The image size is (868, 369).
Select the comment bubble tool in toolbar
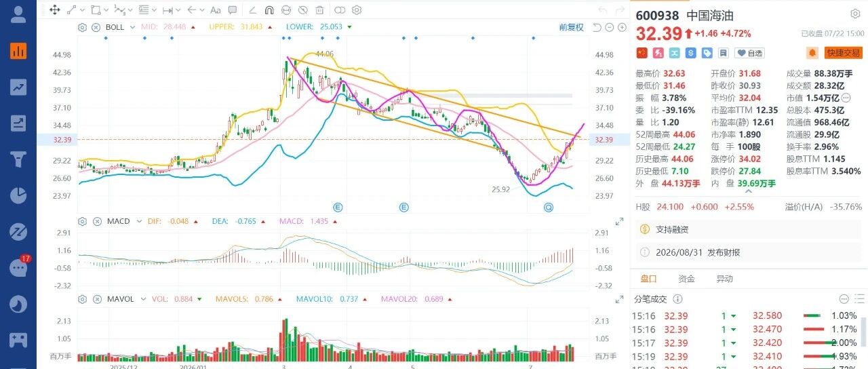pyautogui.click(x=233, y=10)
